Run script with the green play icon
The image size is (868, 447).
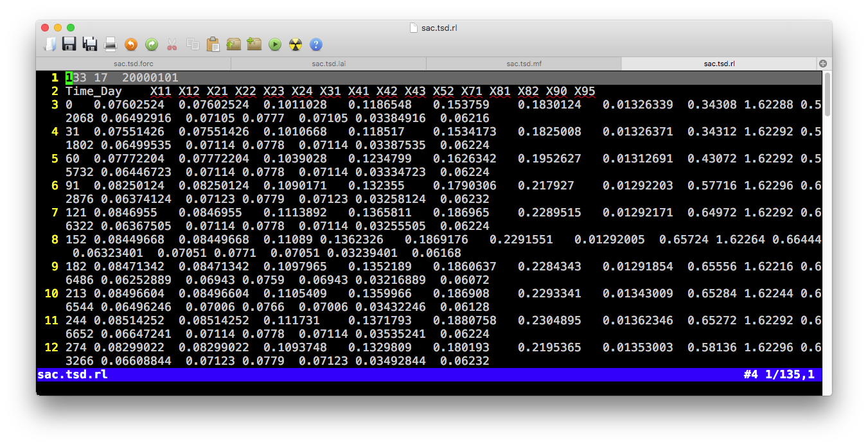pyautogui.click(x=275, y=44)
